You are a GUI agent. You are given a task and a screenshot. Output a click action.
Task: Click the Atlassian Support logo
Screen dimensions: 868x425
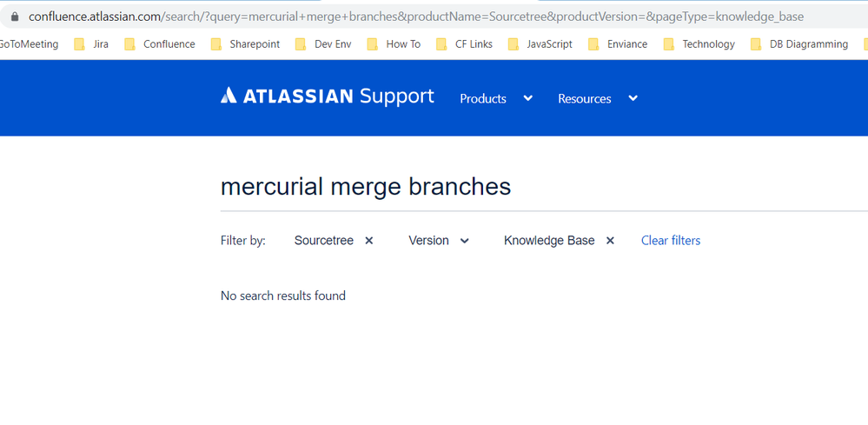coord(328,96)
